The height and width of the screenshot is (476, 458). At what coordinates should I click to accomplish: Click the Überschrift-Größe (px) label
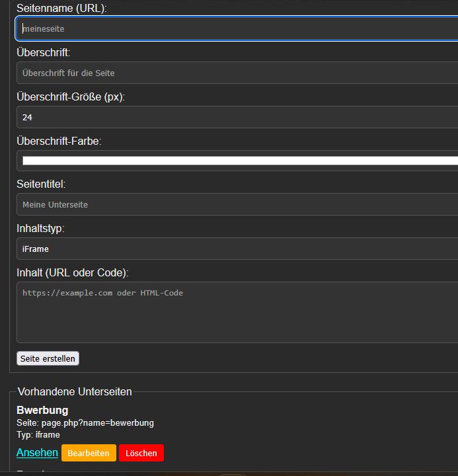(x=71, y=97)
